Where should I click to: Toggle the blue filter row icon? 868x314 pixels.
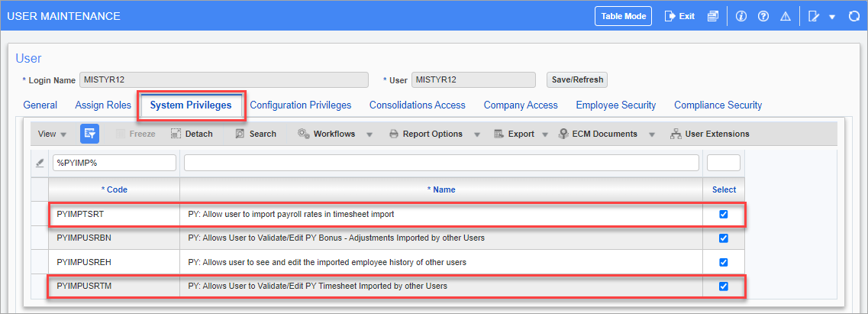(89, 134)
